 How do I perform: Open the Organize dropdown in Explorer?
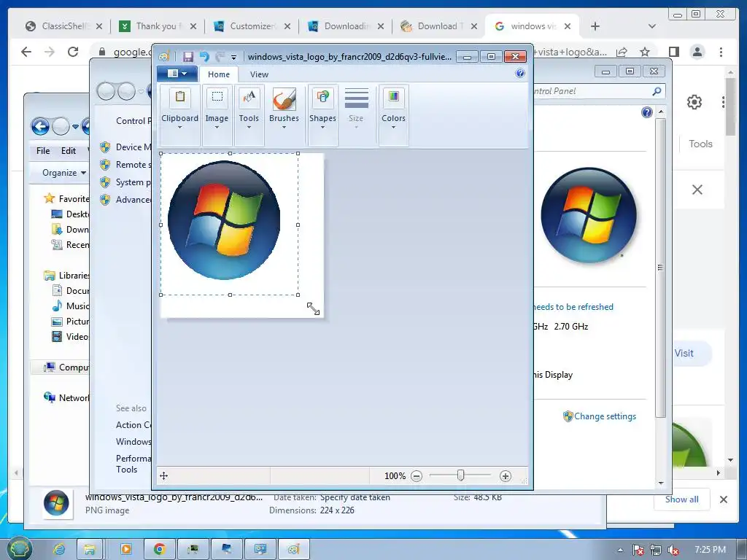tap(64, 172)
